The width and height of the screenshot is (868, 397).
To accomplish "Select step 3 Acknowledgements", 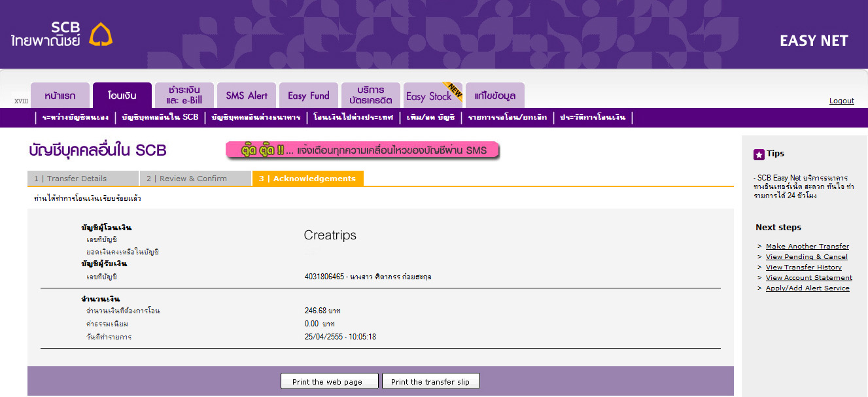I will (x=308, y=179).
